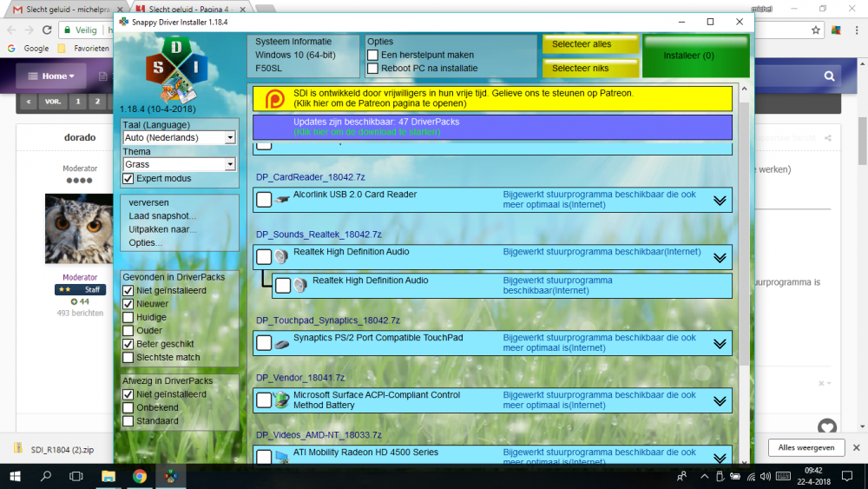Open the Taal (Language) dropdown
Image resolution: width=868 pixels, height=489 pixels.
[180, 137]
